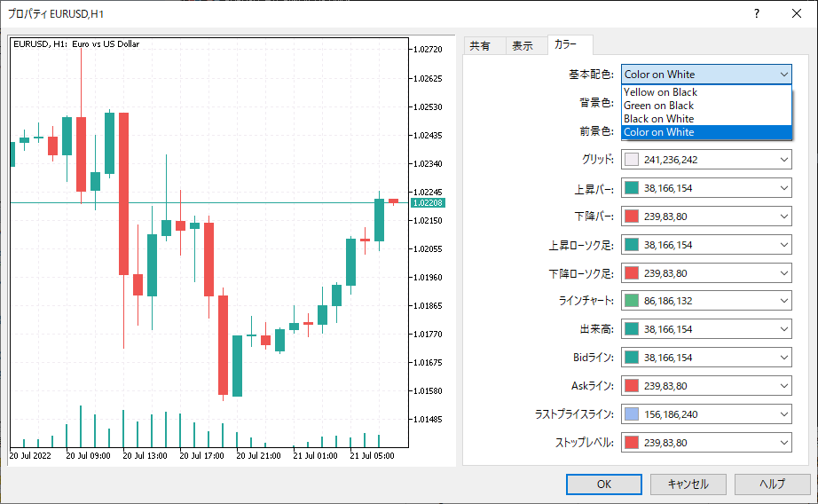Open the 上昇バー color dropdown arrow
This screenshot has width=818, height=504.
tap(783, 188)
